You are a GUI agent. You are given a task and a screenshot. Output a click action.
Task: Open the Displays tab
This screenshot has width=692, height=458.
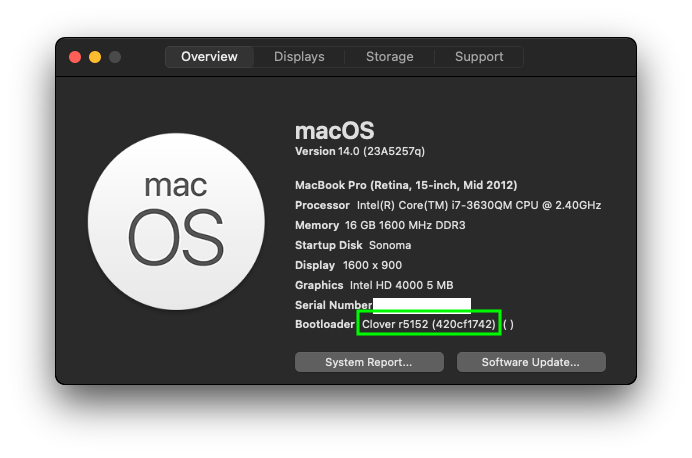tap(299, 56)
